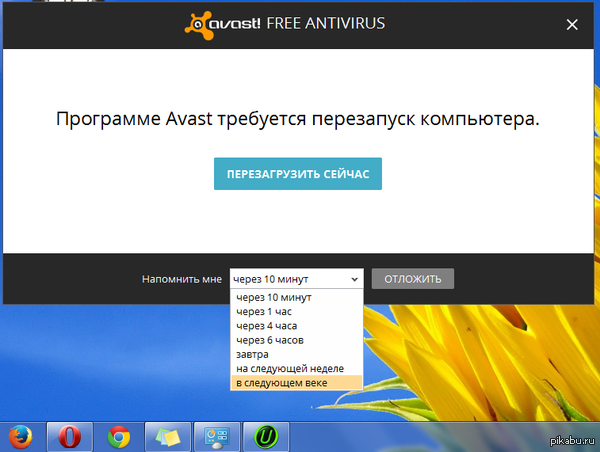This screenshot has height=452, width=600.
Task: Launch Opera browser from the taskbar
Action: (70, 436)
